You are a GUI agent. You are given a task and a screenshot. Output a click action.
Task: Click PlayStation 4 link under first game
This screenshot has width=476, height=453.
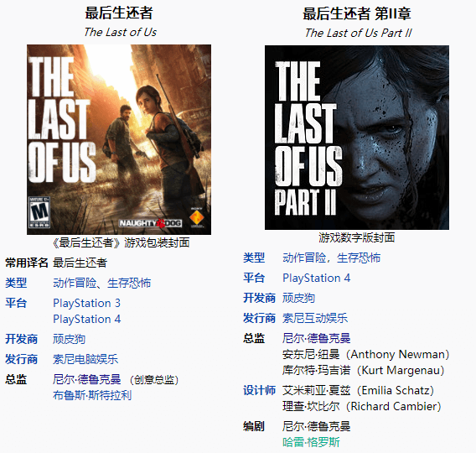click(x=86, y=319)
